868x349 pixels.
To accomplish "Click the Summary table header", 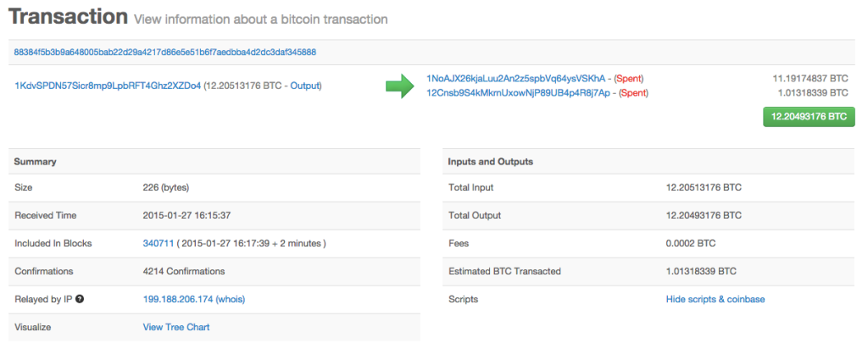I will [214, 162].
